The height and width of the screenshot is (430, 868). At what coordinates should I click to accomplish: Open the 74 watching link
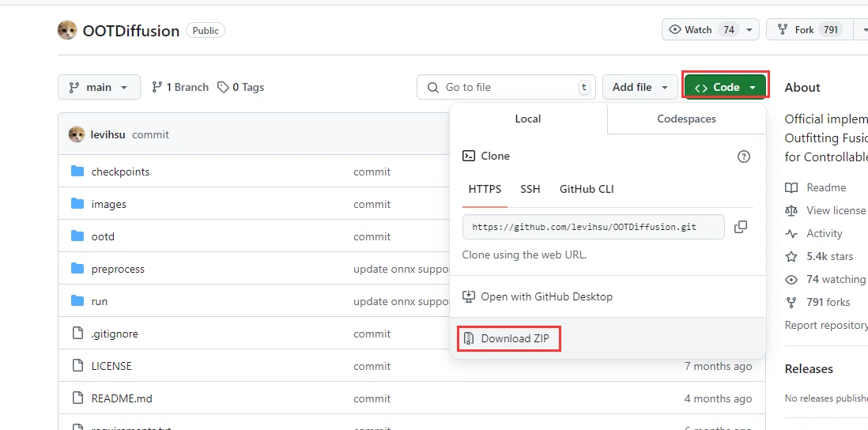pos(836,280)
